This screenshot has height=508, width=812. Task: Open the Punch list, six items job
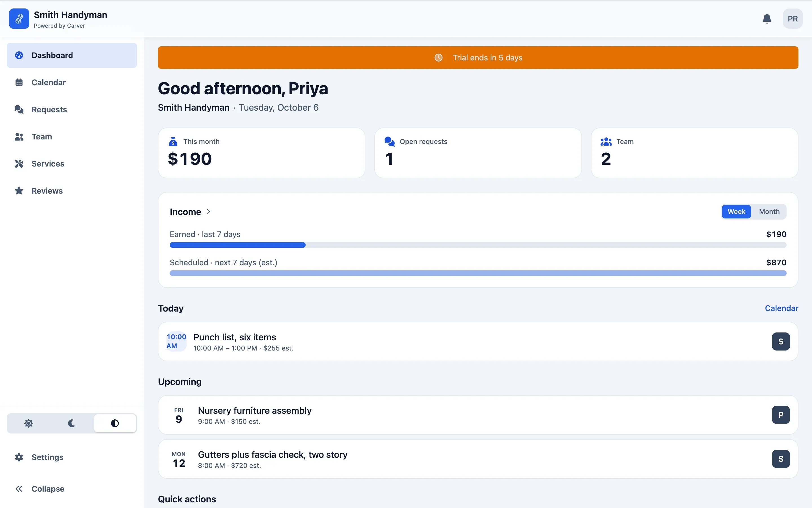[x=478, y=341]
